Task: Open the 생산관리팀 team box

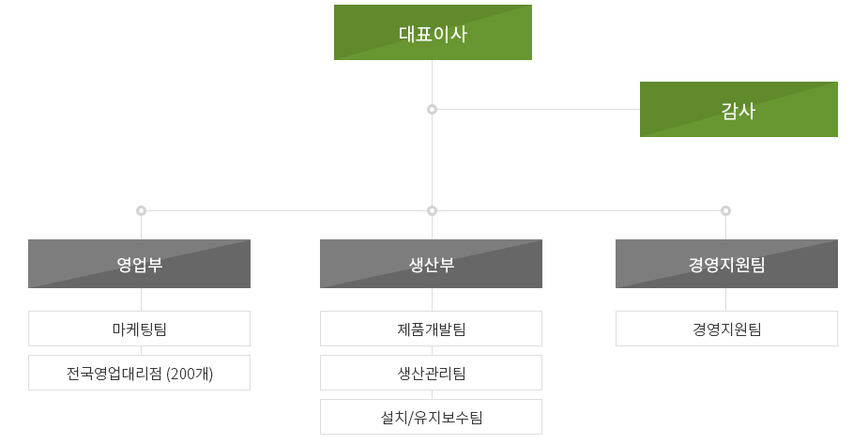Action: click(431, 373)
